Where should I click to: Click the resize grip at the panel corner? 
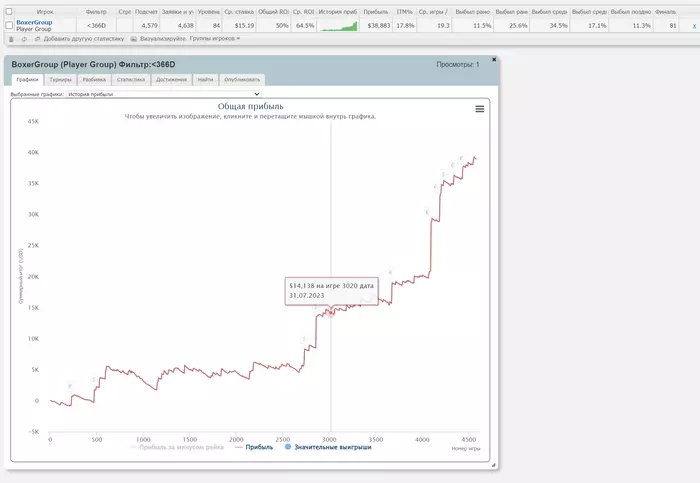click(x=494, y=465)
